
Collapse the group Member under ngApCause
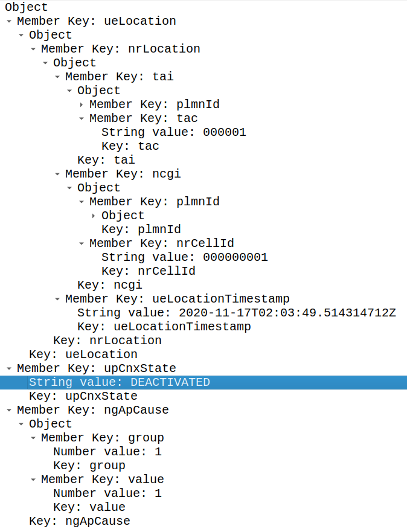tap(33, 438)
